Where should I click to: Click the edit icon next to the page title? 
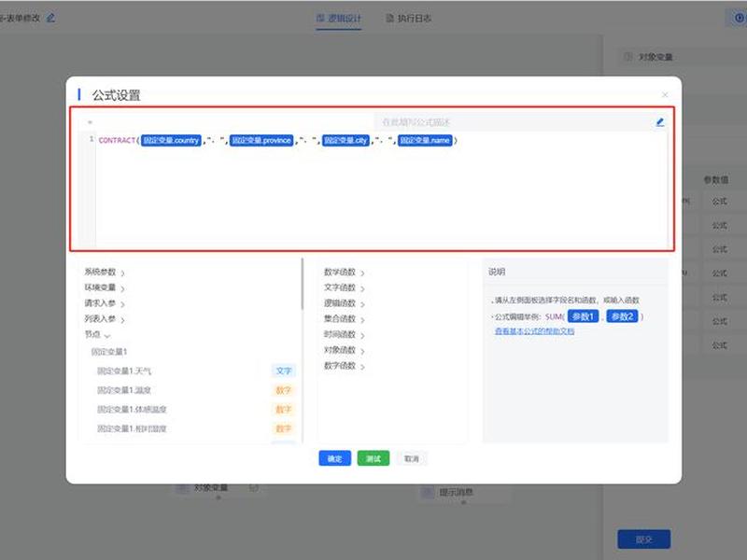51,18
